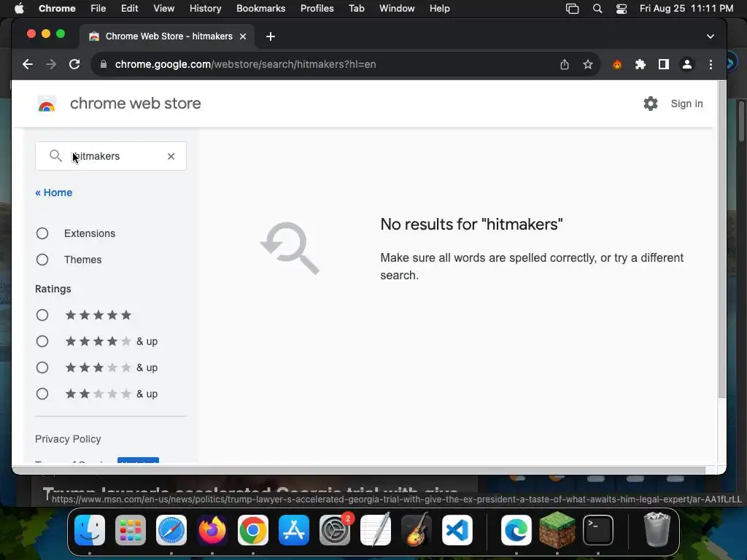
Task: Filter by four stars & up
Action: [x=42, y=341]
